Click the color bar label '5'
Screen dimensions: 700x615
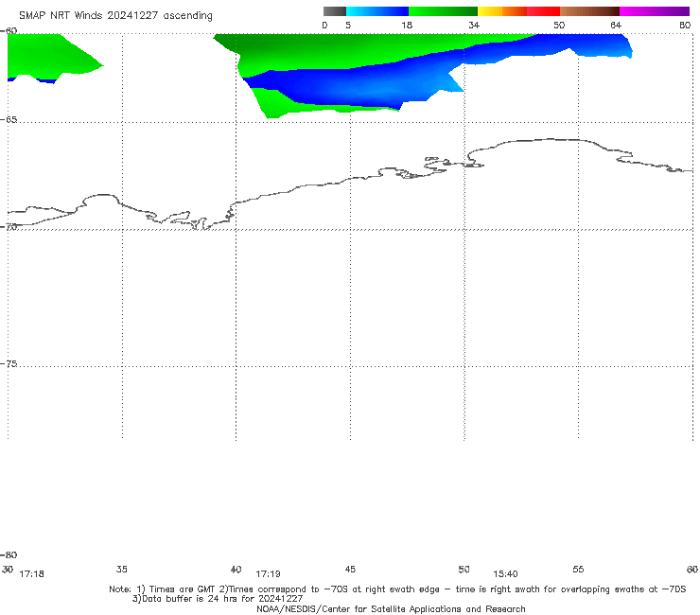coord(348,26)
